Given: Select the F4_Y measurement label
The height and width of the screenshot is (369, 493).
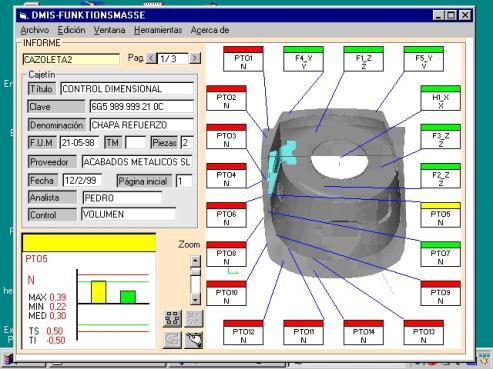Looking at the screenshot, I should point(303,59).
